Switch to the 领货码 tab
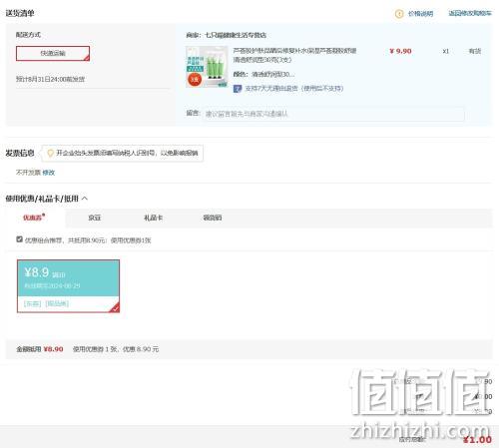 (213, 218)
